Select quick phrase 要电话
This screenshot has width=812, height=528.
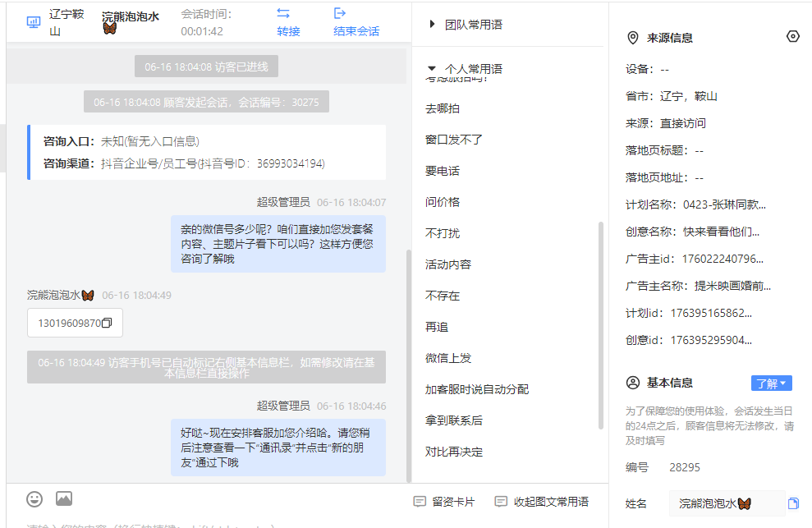[x=443, y=171]
